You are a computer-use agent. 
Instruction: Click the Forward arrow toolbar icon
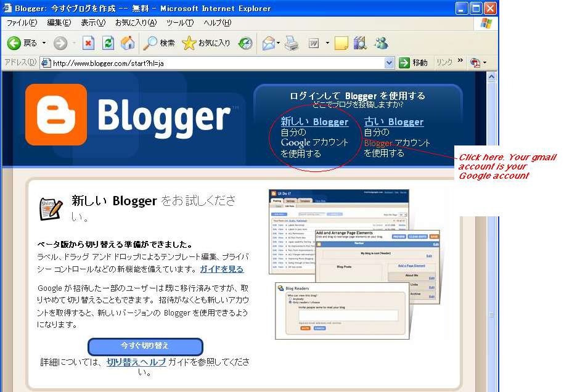[x=60, y=44]
